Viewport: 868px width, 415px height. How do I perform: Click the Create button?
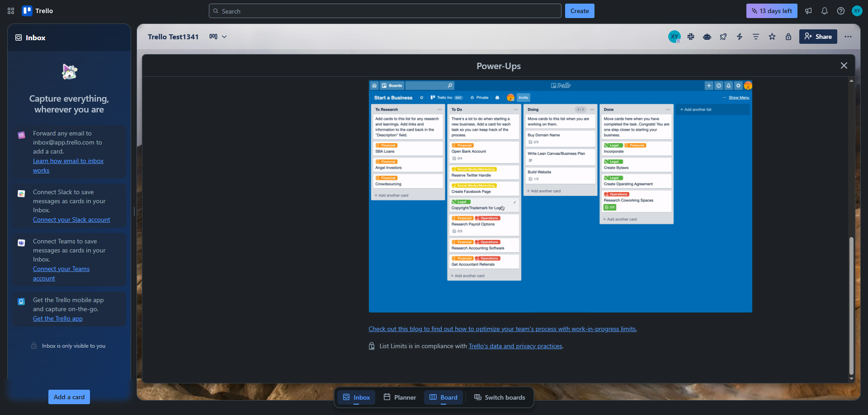click(x=579, y=11)
